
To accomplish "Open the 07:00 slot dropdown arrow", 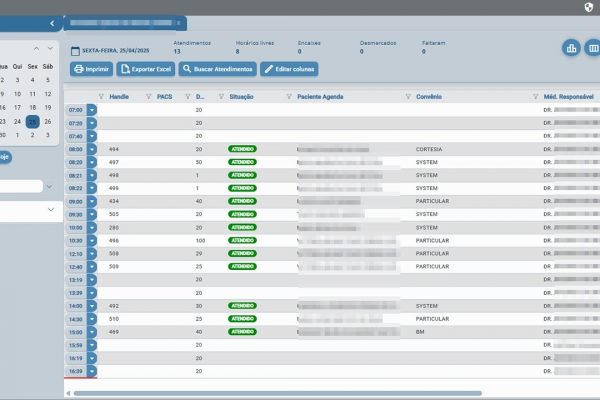I will pyautogui.click(x=92, y=110).
